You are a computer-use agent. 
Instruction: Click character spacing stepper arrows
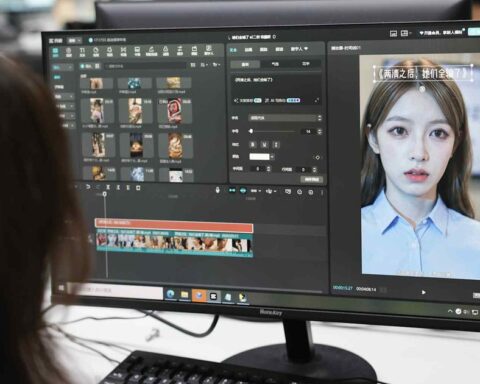(x=269, y=169)
